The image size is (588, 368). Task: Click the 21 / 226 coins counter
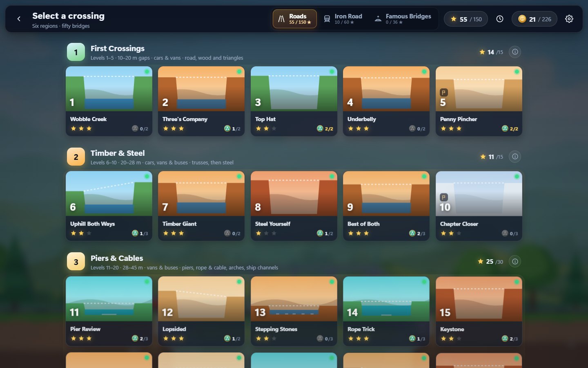(535, 19)
